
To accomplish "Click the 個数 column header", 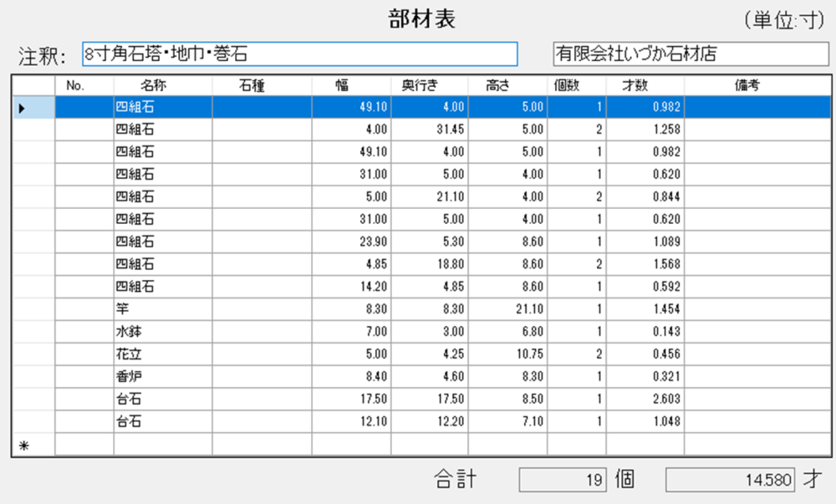I will pyautogui.click(x=567, y=85).
